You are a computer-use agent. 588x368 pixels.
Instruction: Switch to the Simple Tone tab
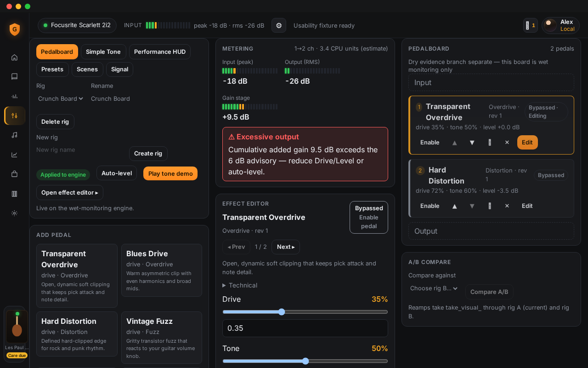(103, 52)
